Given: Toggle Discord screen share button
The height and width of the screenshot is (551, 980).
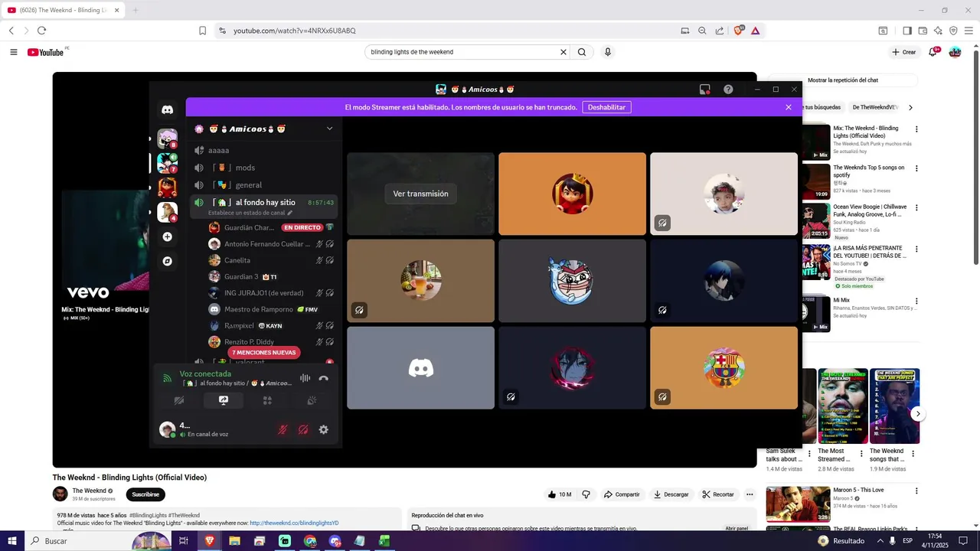Looking at the screenshot, I should (x=223, y=400).
